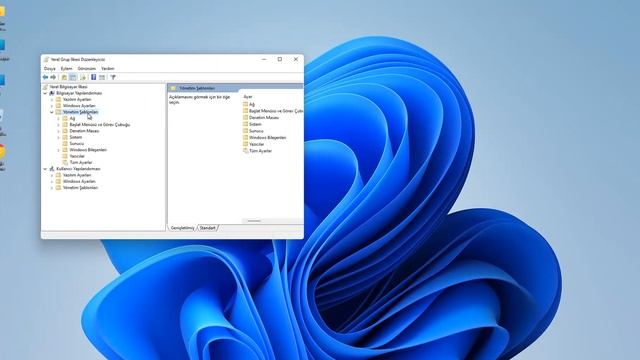Viewport: 640px width, 360px height.
Task: Select Kullanıcı Yapılandırması in the tree
Action: tap(78, 169)
